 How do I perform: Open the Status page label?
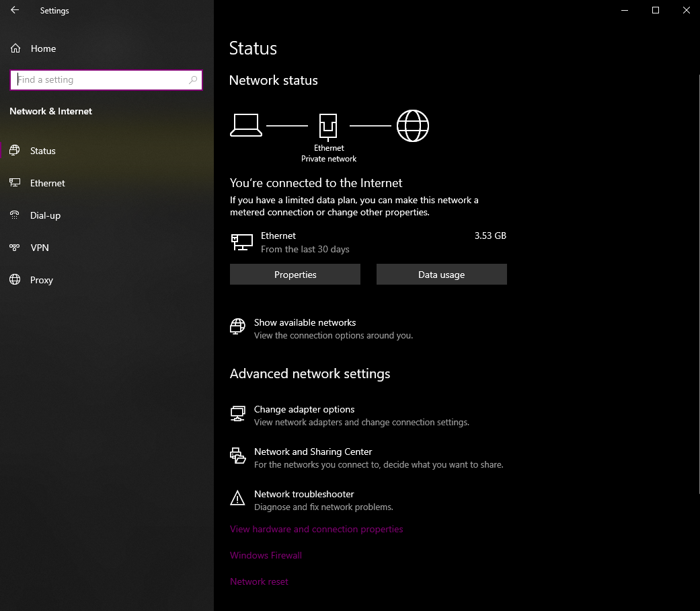[x=43, y=151]
